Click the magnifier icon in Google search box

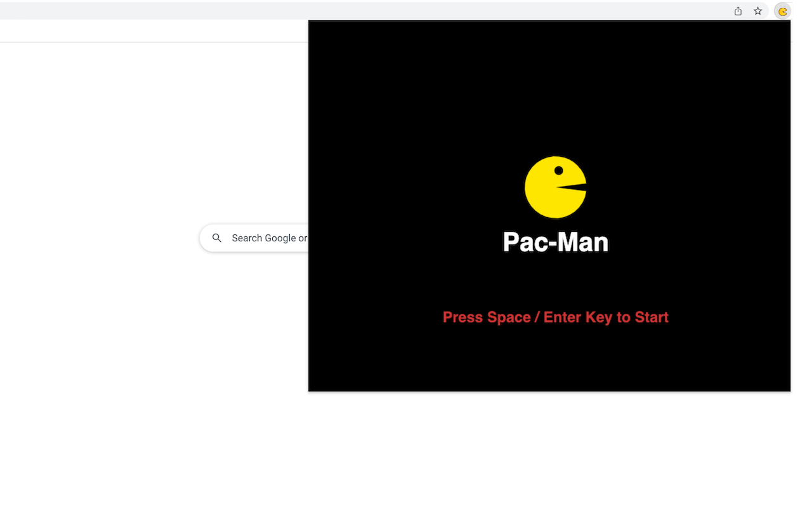pyautogui.click(x=217, y=238)
